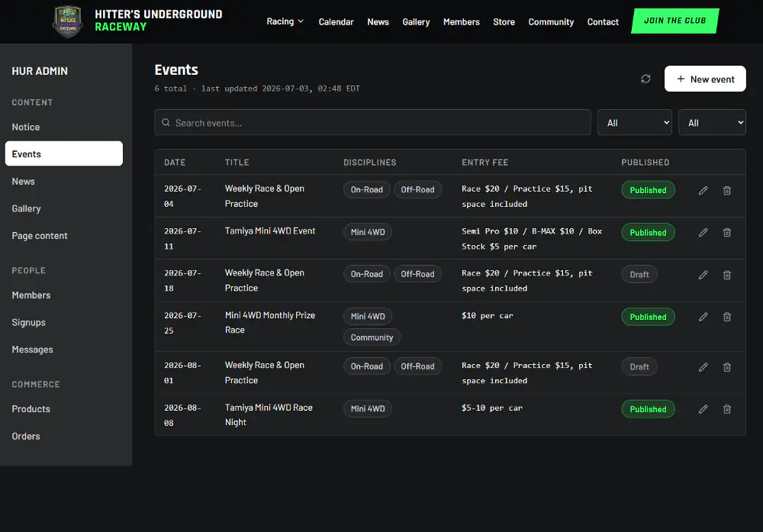Image resolution: width=763 pixels, height=532 pixels.
Task: Open Gallery in the admin sidebar
Action: coord(64,208)
